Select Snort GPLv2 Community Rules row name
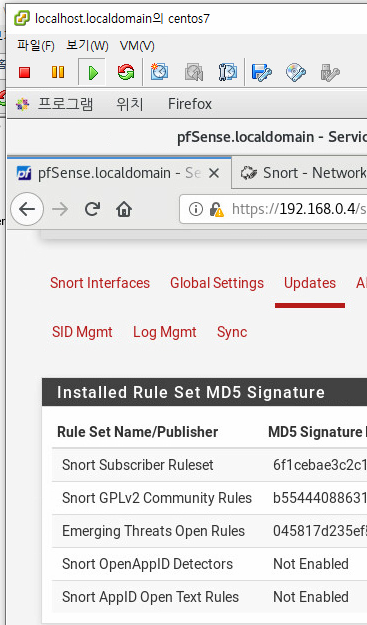The width and height of the screenshot is (367, 625). pyautogui.click(x=157, y=498)
